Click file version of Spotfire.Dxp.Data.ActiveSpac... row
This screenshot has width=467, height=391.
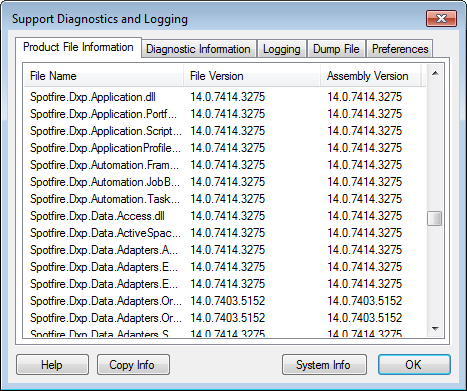pyautogui.click(x=228, y=233)
